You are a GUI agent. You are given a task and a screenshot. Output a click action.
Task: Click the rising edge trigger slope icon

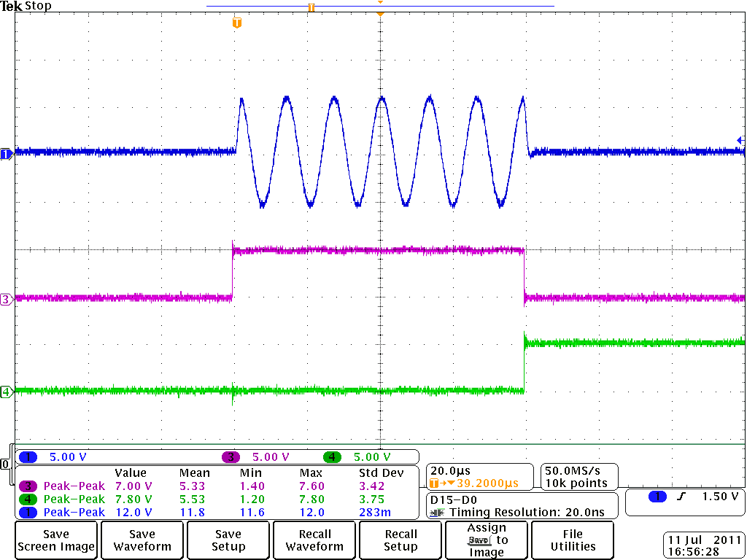click(682, 497)
